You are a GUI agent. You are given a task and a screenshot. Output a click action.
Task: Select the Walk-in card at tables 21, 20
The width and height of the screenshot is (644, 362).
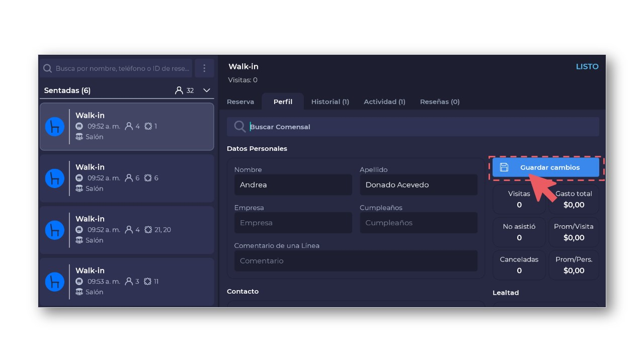pos(127,230)
